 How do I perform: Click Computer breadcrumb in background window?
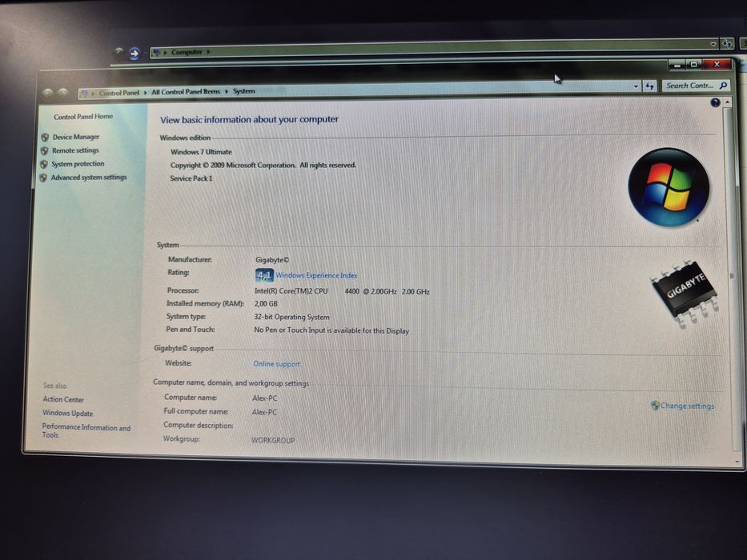pyautogui.click(x=187, y=52)
